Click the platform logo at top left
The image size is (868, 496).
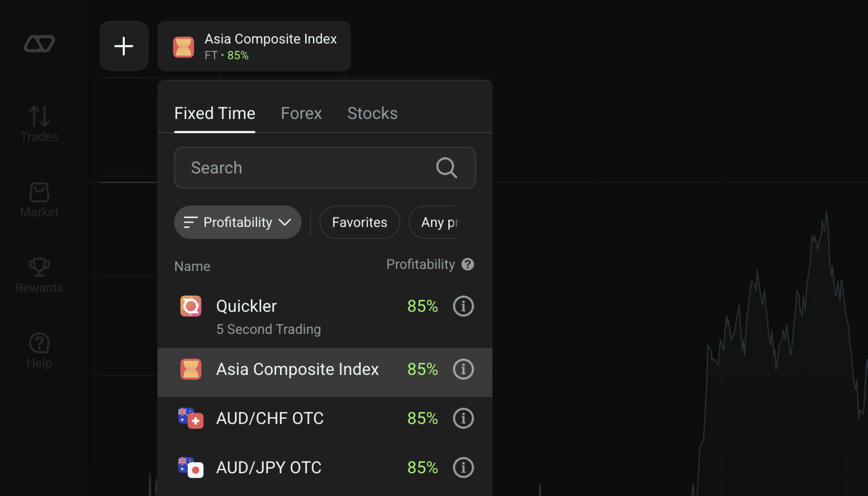39,43
